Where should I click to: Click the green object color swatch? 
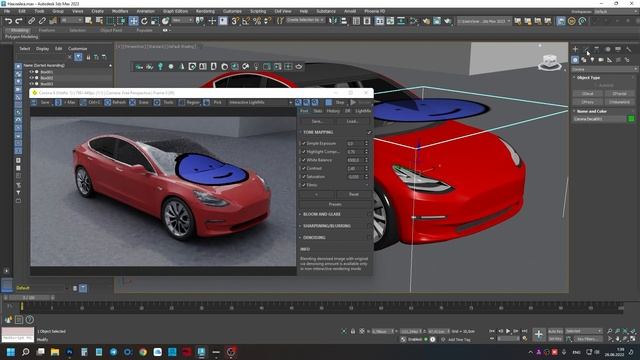click(x=631, y=119)
